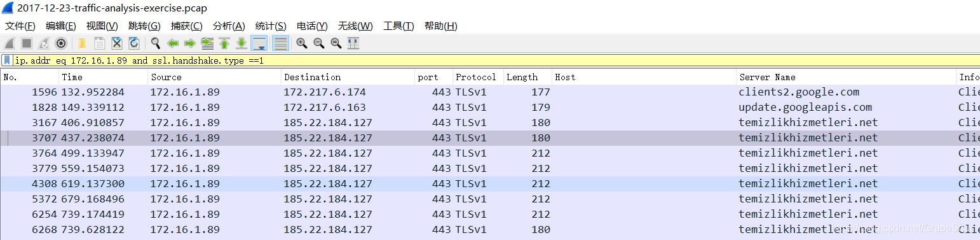Open the 电话(Y) menu
This screenshot has width=980, height=240.
(312, 26)
